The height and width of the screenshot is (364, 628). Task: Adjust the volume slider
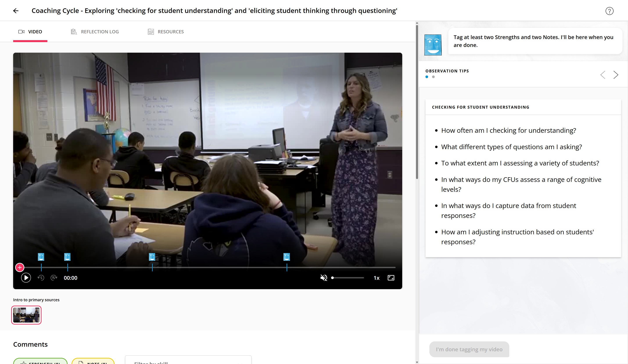[x=348, y=278]
